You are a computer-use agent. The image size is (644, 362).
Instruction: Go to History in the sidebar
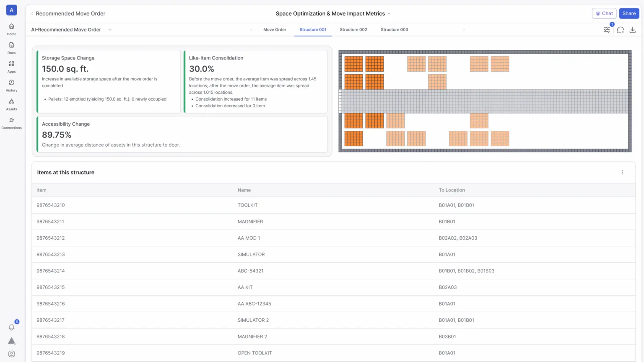point(11,86)
